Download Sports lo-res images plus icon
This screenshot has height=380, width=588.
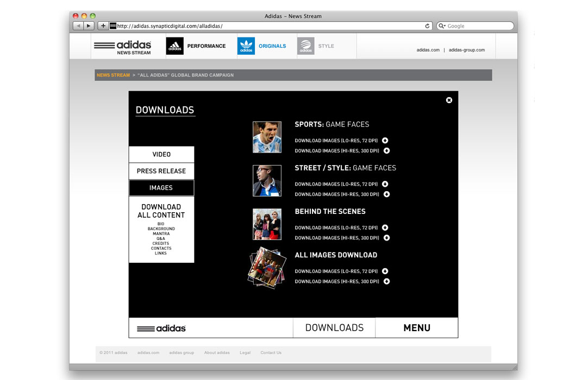point(385,141)
